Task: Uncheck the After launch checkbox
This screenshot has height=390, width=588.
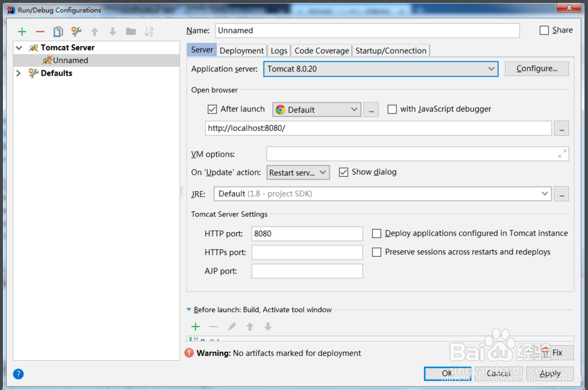Action: [212, 109]
